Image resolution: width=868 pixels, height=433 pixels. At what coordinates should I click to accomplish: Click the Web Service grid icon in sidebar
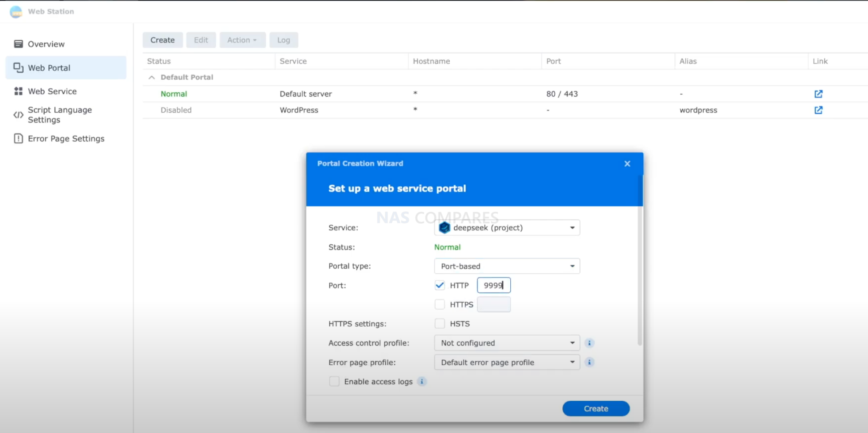18,91
